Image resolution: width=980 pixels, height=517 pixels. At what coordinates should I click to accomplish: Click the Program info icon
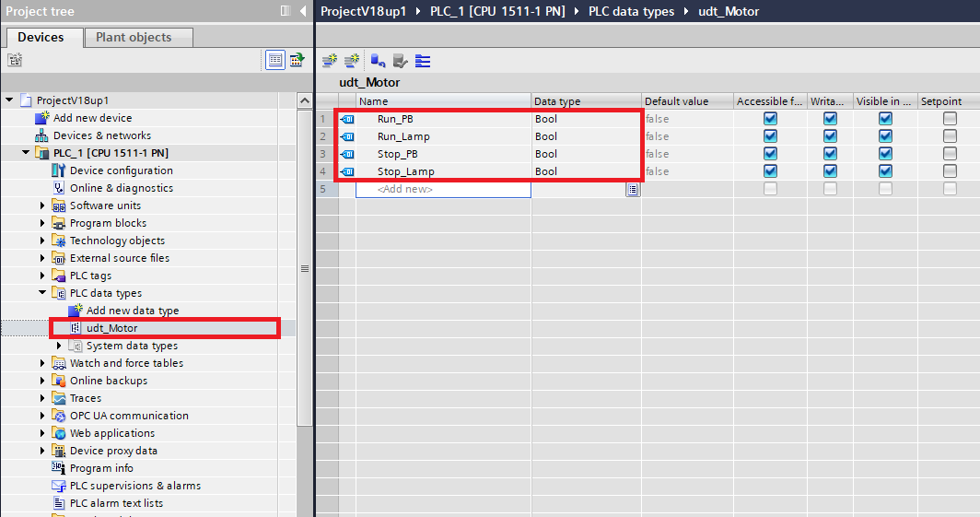tap(59, 467)
